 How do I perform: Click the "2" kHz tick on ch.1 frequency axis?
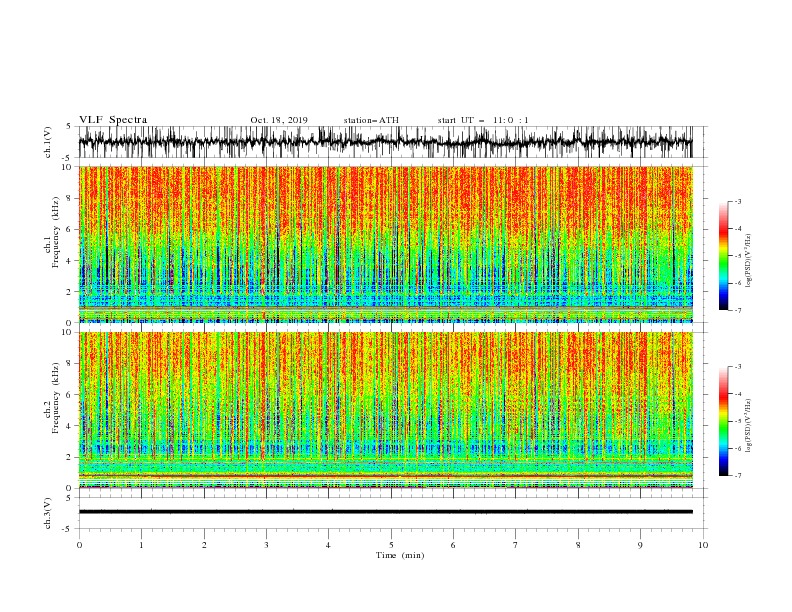pos(70,292)
